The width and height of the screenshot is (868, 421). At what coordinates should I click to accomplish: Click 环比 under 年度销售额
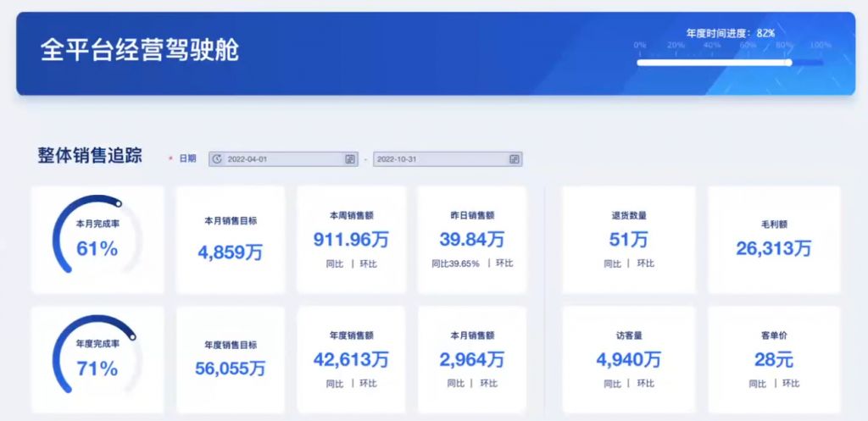pos(368,384)
